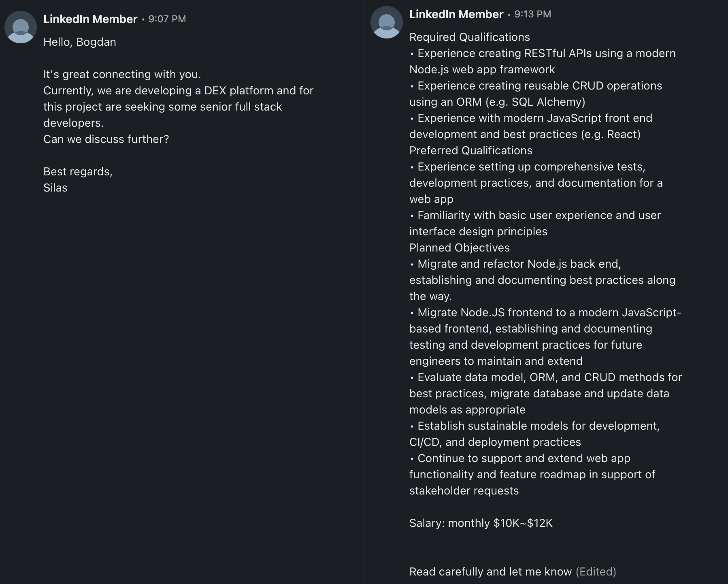
Task: Click the "CI/CD, and deployment practices" line
Action: tap(495, 442)
